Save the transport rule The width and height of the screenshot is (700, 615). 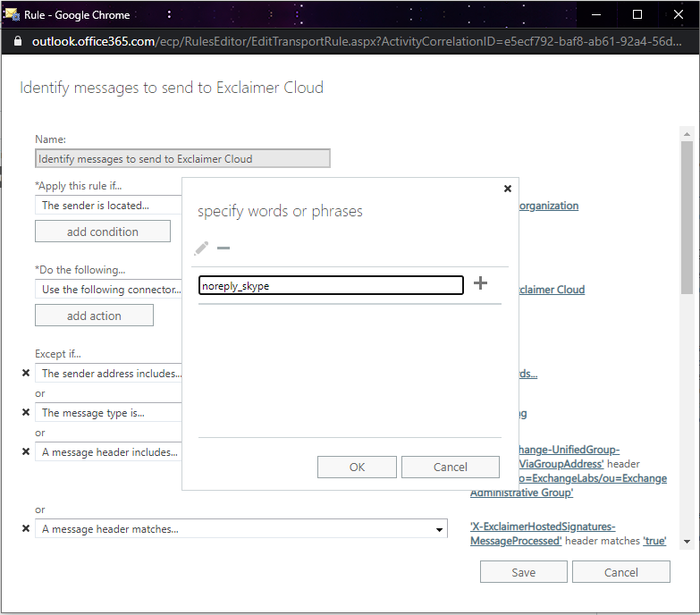pyautogui.click(x=523, y=572)
